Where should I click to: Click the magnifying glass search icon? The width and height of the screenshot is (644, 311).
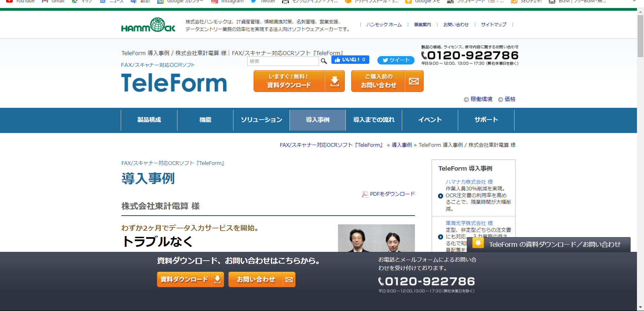click(324, 61)
